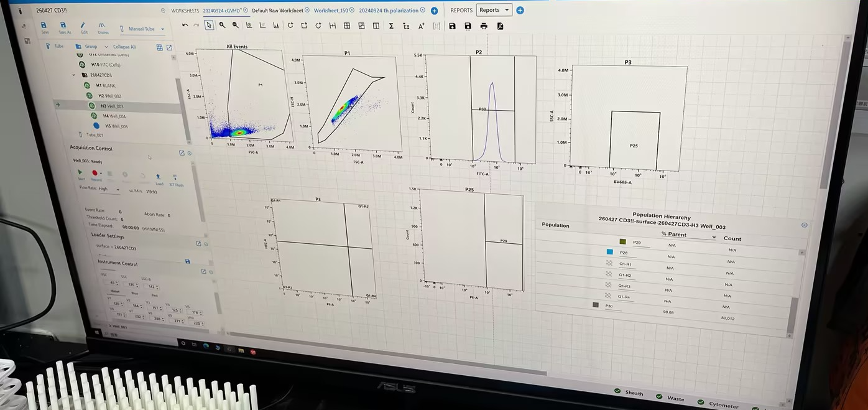This screenshot has width=868, height=410.
Task: Click the Tube button
Action: click(55, 46)
